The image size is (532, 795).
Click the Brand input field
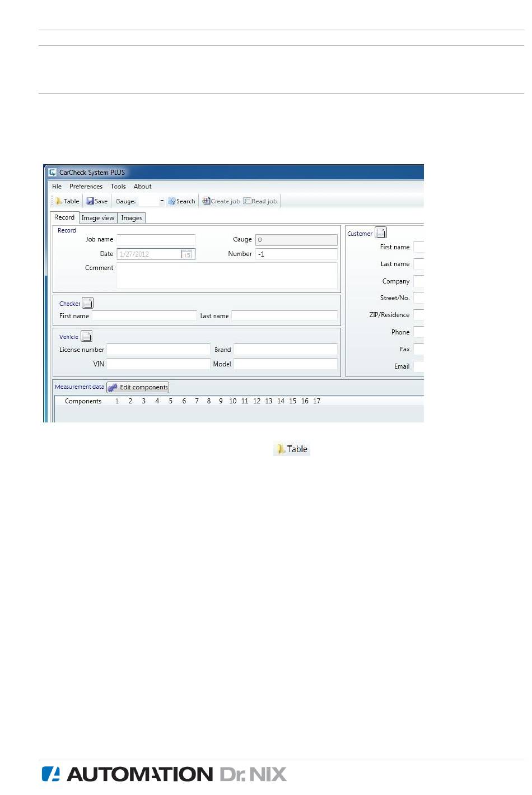286,350
